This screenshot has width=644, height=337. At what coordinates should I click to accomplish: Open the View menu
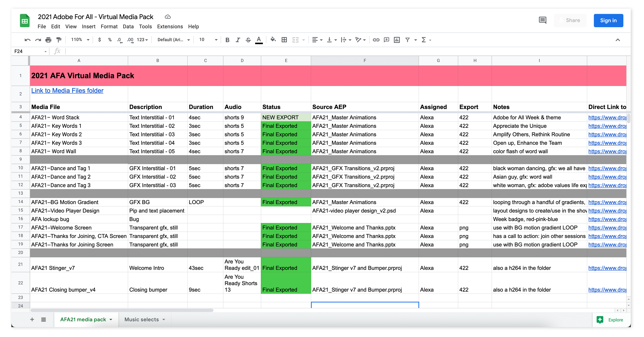pos(71,26)
